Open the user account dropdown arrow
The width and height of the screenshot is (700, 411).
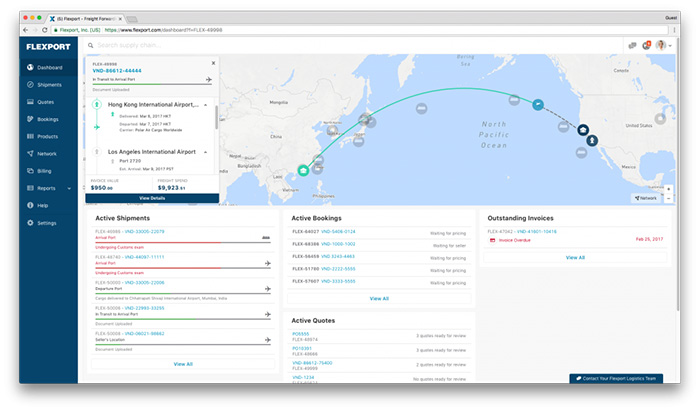[x=670, y=46]
